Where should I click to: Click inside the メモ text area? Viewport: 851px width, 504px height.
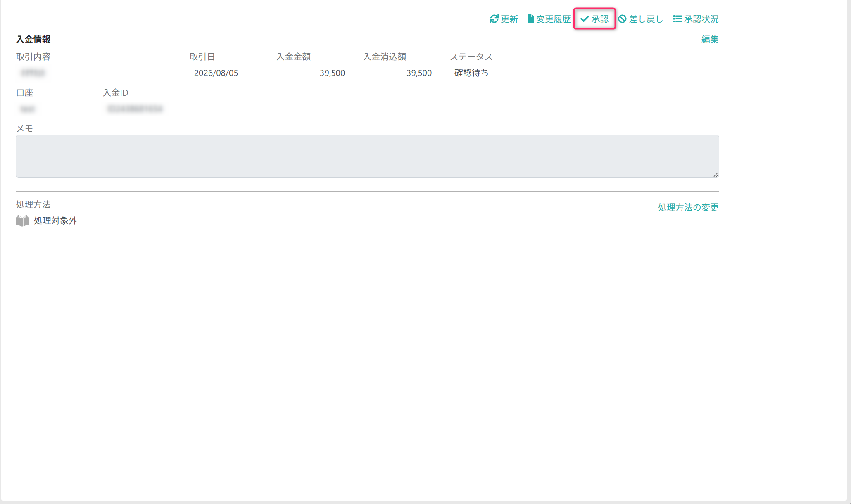click(367, 156)
